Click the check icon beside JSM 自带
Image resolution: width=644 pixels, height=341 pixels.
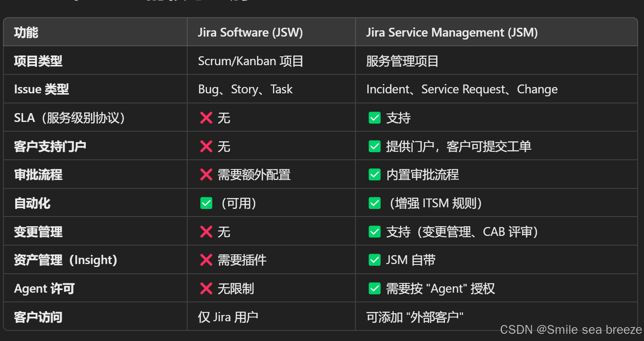coord(374,259)
